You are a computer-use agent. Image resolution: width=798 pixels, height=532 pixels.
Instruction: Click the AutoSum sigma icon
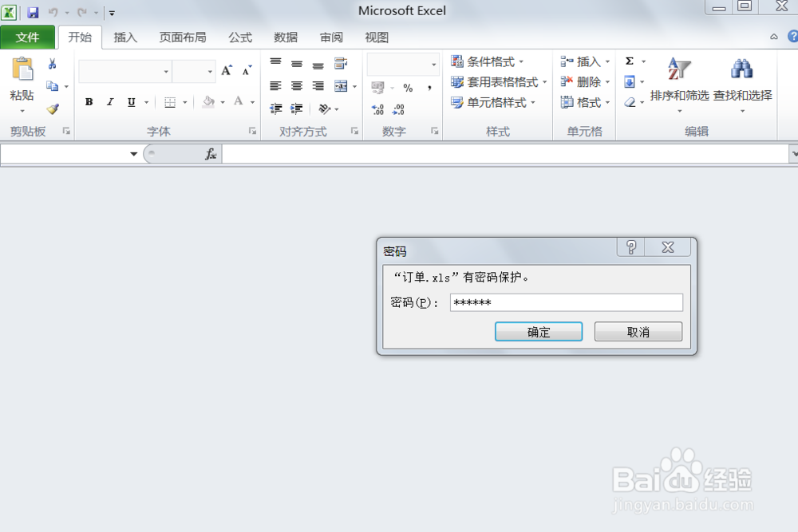630,61
